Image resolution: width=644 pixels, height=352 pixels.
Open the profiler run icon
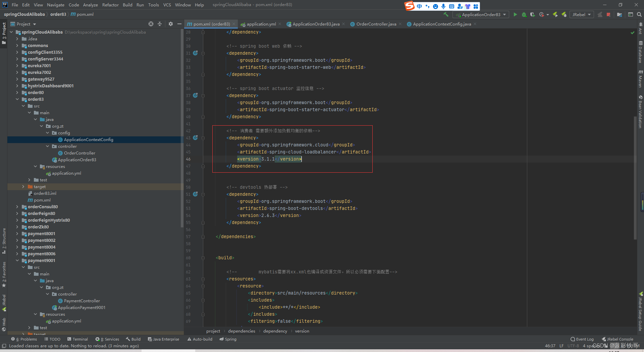tap(541, 14)
